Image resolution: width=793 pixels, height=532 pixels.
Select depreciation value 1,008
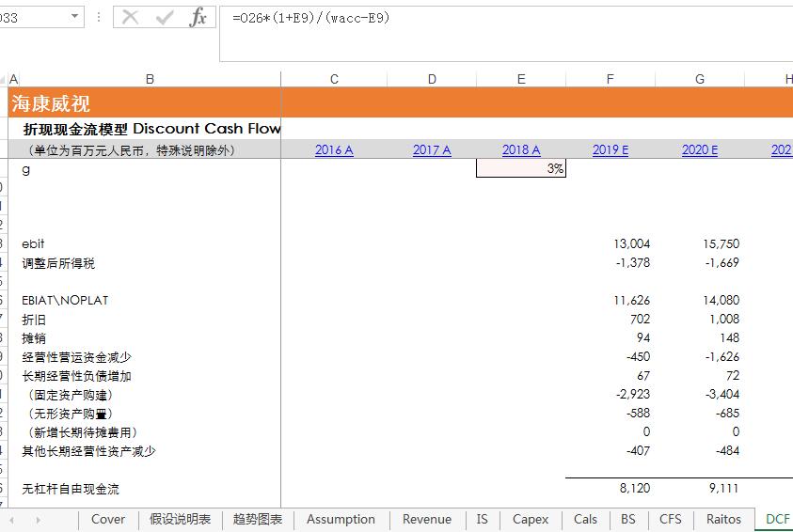(724, 320)
